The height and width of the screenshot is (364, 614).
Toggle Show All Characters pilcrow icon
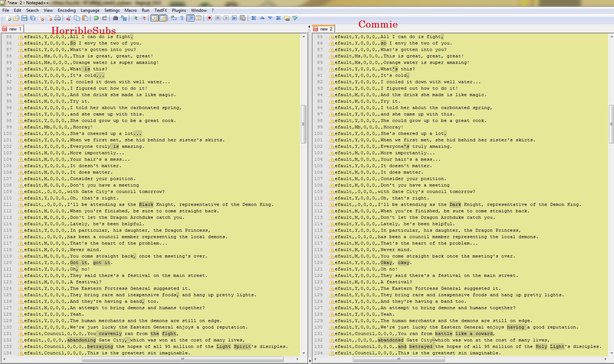pyautogui.click(x=182, y=18)
